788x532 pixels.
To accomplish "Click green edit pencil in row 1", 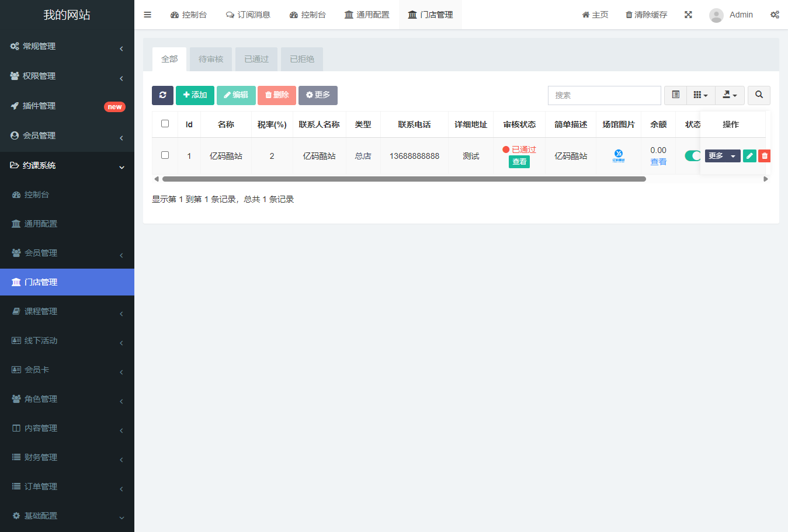I will tap(749, 156).
